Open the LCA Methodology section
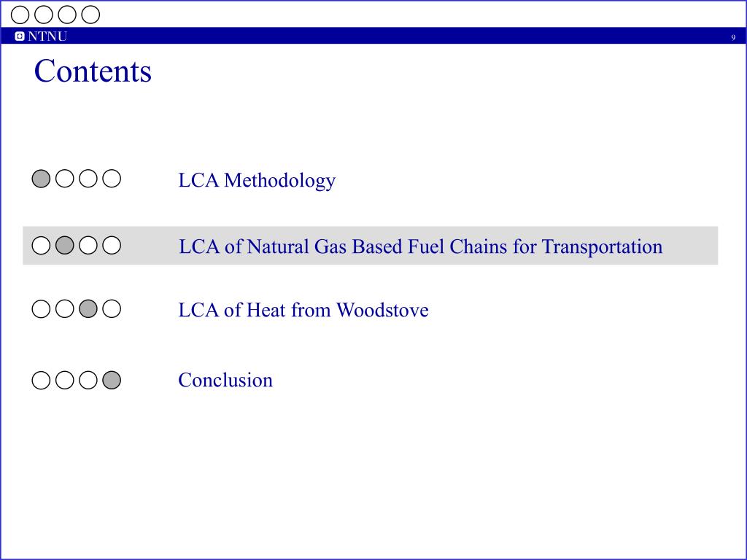This screenshot has height=560, width=747. coord(257,180)
